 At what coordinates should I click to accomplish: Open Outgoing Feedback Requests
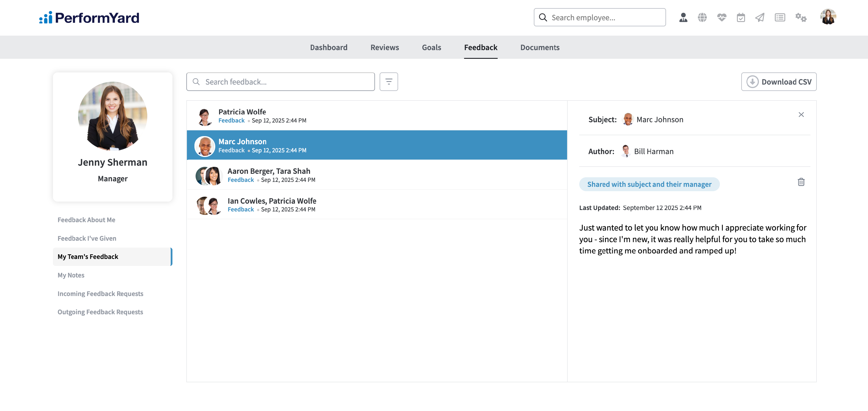coord(100,312)
